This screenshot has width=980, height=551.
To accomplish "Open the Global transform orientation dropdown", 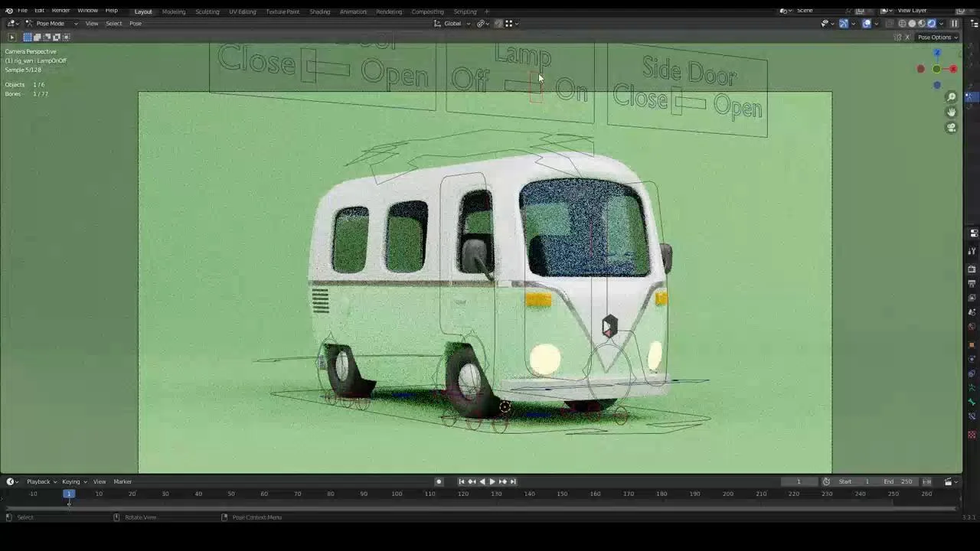I will point(452,24).
